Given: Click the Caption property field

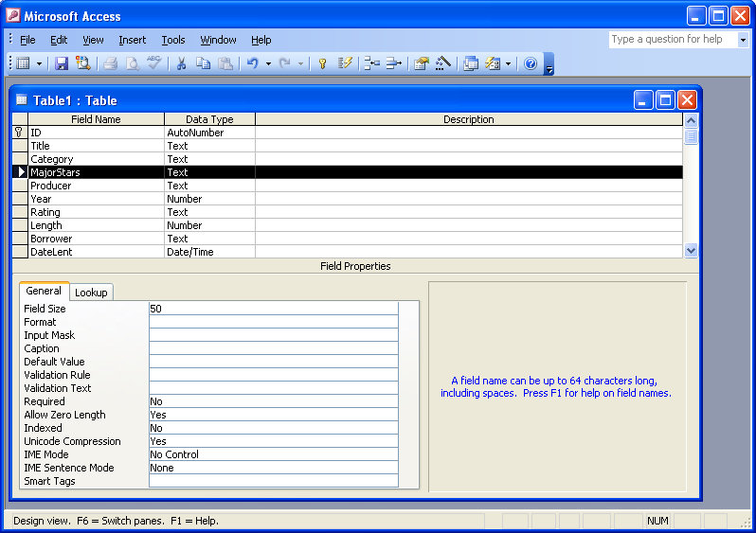Looking at the screenshot, I should [x=274, y=348].
